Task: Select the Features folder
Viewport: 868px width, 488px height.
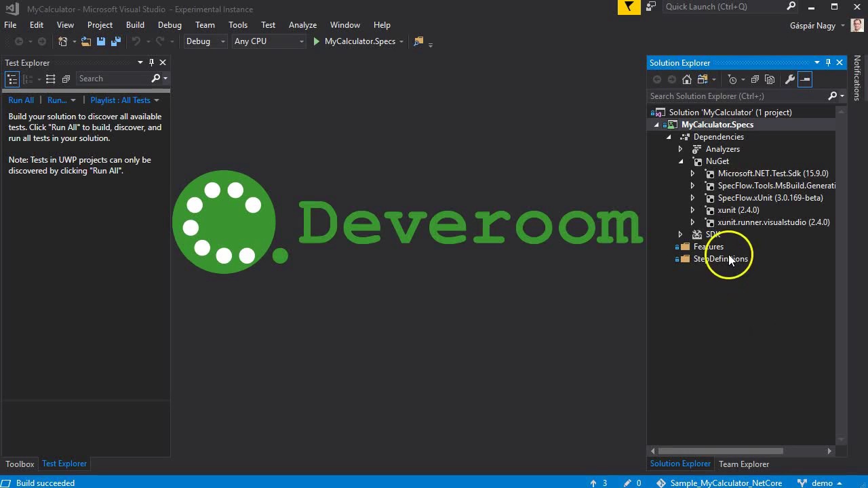Action: coord(709,247)
